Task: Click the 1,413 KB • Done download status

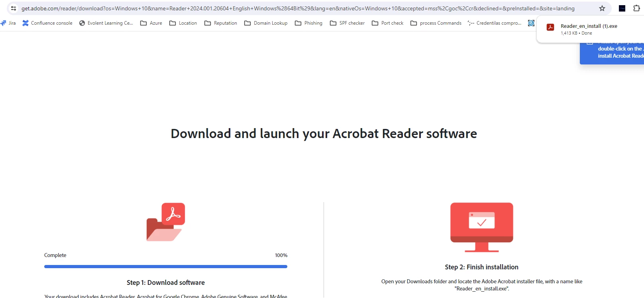Action: tap(576, 33)
